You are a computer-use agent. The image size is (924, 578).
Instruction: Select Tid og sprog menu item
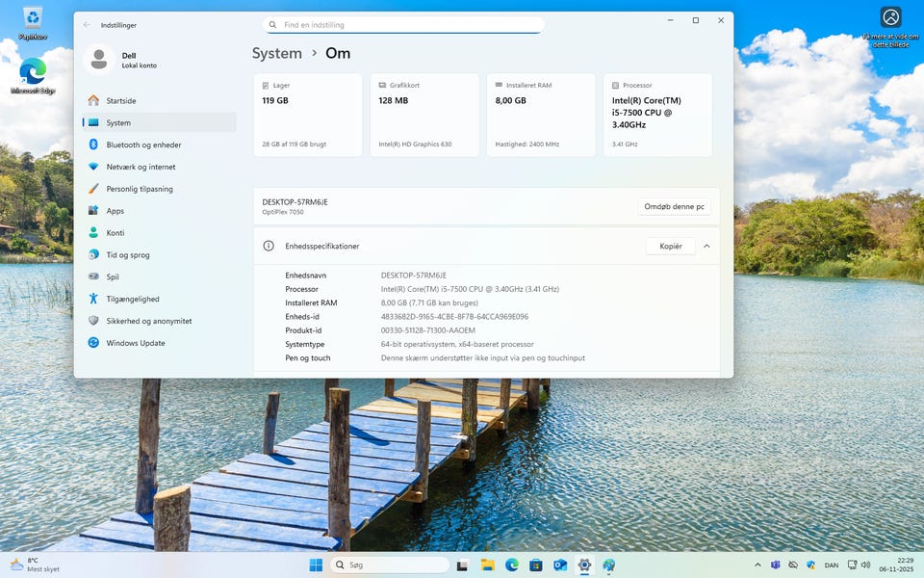point(127,255)
